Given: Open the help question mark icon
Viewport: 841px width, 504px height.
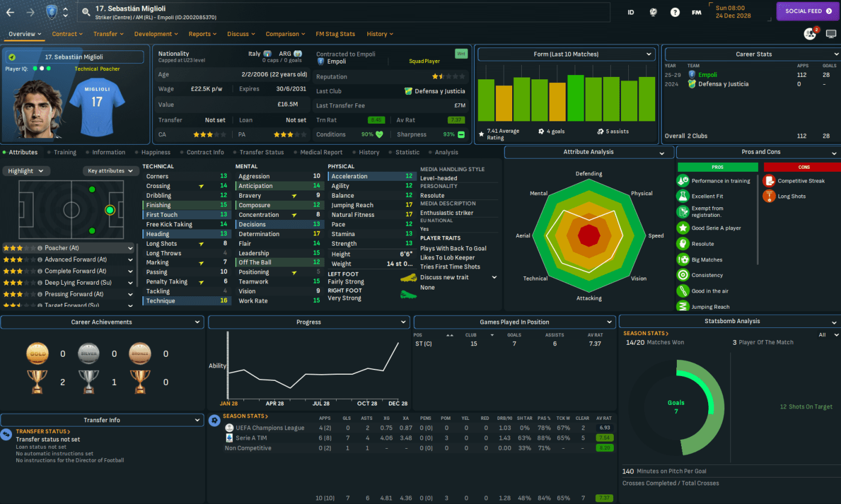Looking at the screenshot, I should 675,12.
